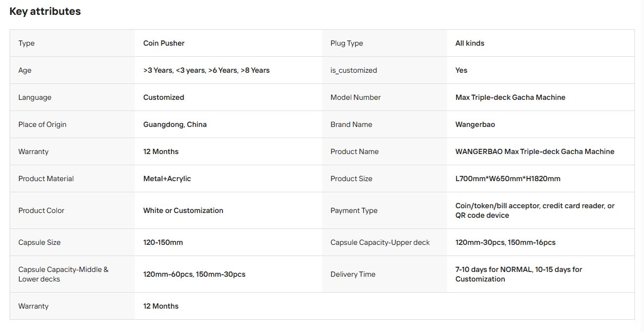Click the Customized language value
This screenshot has height=332, width=644.
click(x=164, y=97)
